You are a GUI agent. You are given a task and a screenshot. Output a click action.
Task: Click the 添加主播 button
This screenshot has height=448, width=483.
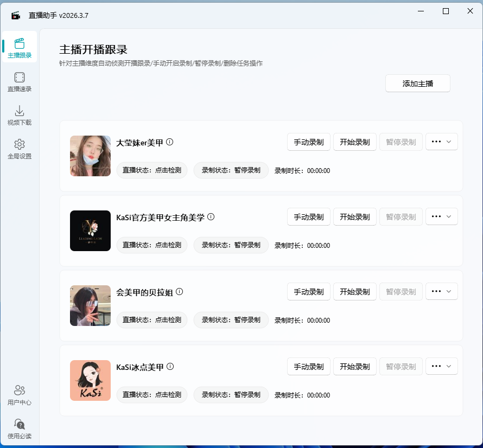[x=417, y=83]
